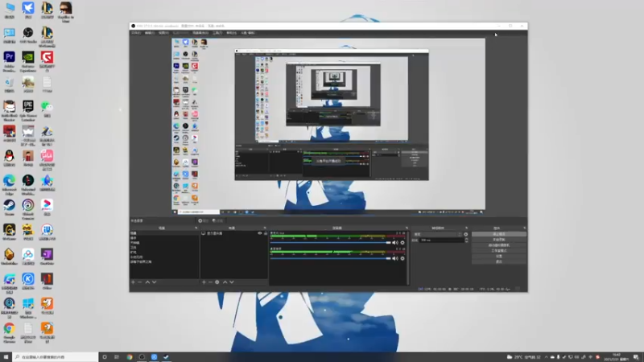The width and height of the screenshot is (644, 362).
Task: Open settings gear for the second audio track
Action: (402, 258)
